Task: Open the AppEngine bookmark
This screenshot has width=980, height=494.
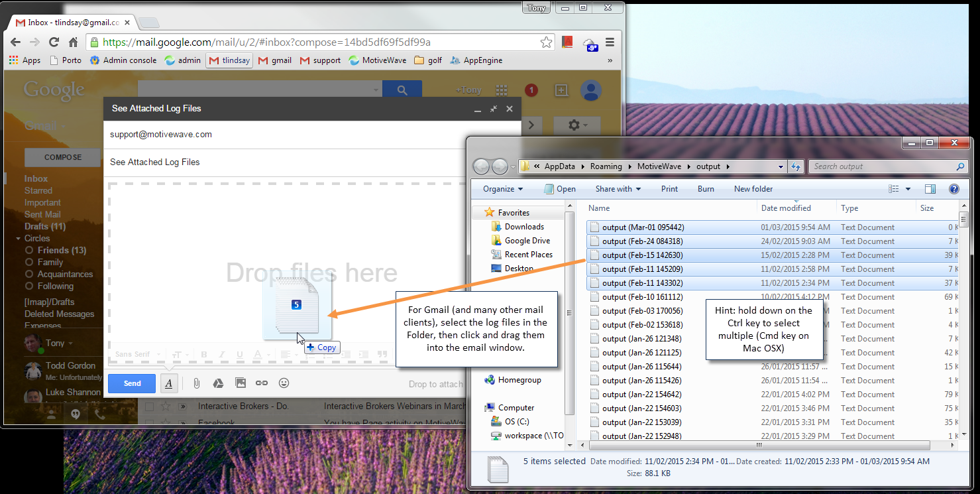Action: click(x=476, y=60)
